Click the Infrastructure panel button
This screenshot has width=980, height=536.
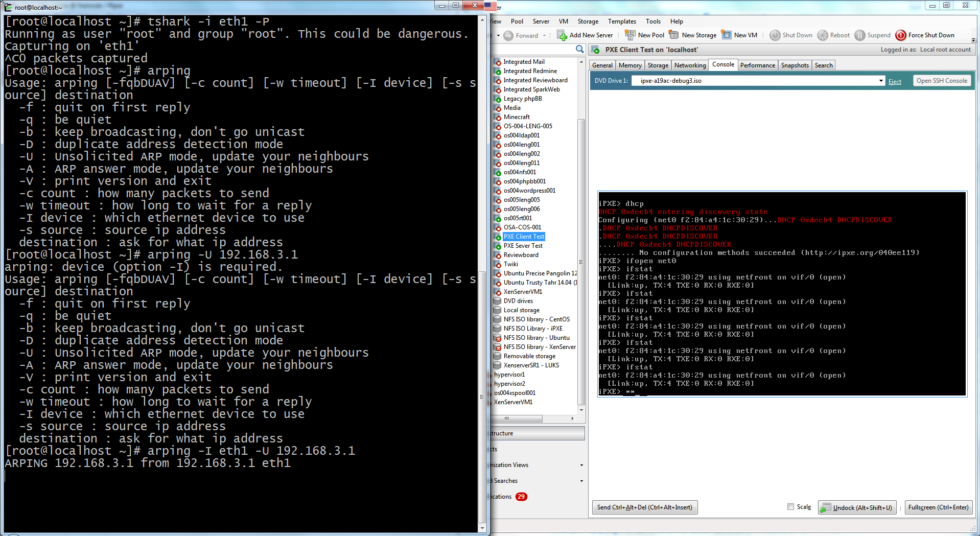(x=536, y=433)
